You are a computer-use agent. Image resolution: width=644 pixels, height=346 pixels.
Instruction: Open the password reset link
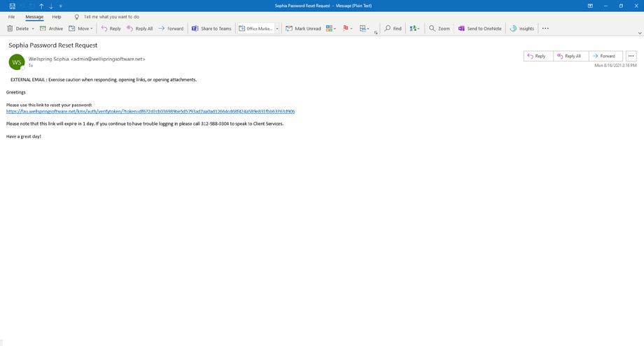pyautogui.click(x=150, y=111)
